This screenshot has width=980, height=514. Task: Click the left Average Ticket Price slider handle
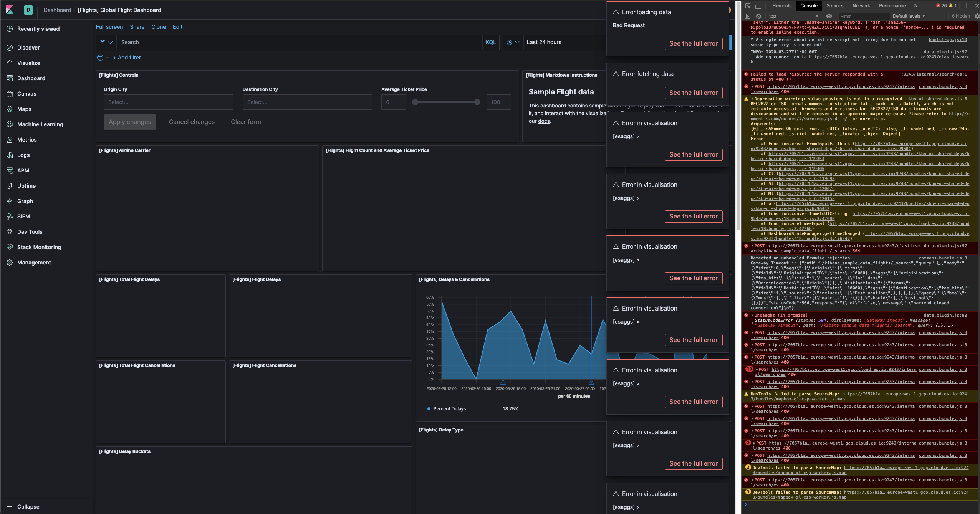(x=415, y=102)
